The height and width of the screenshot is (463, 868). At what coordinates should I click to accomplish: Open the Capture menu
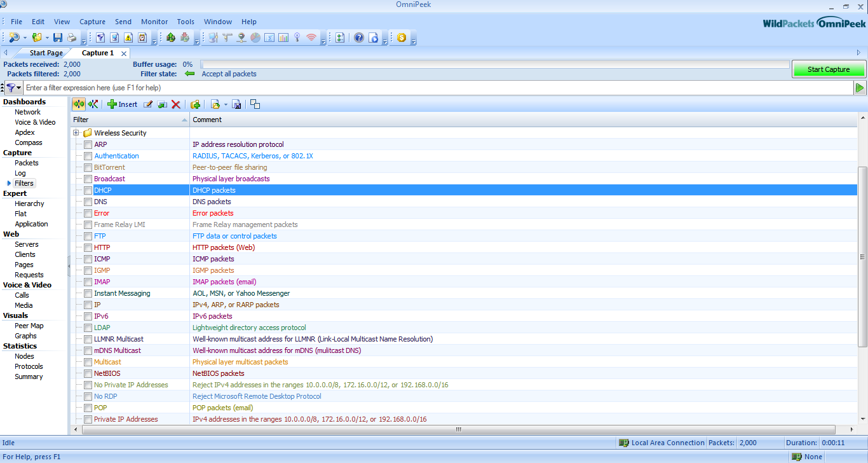pos(92,22)
